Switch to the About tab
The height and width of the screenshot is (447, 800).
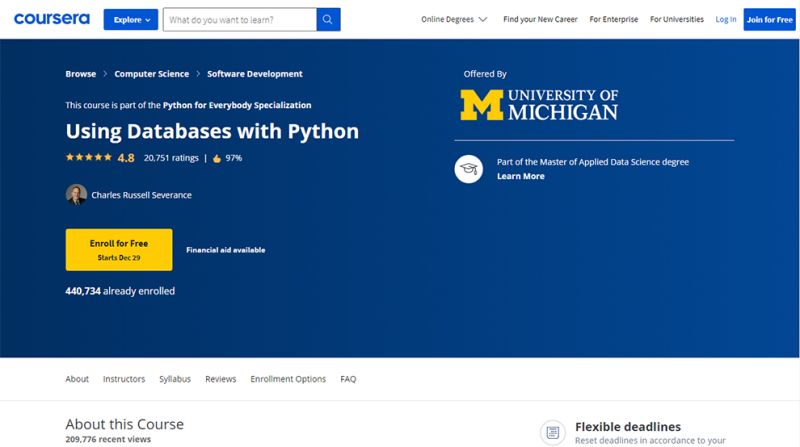(x=77, y=379)
